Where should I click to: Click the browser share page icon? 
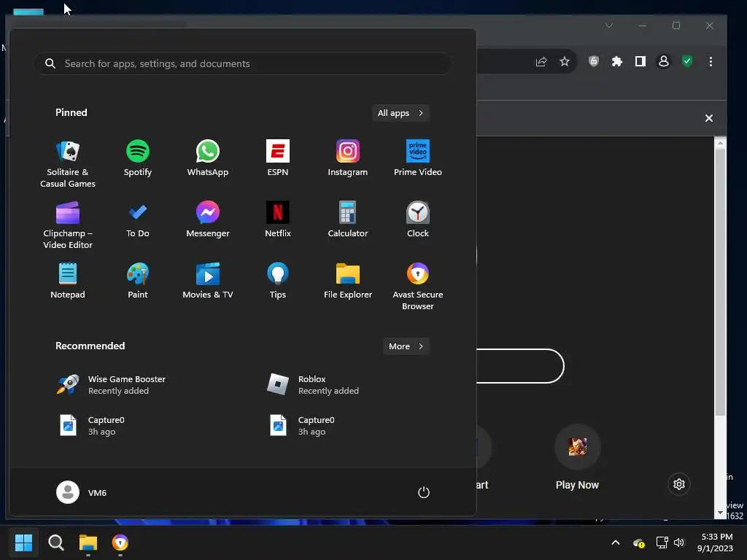(541, 61)
